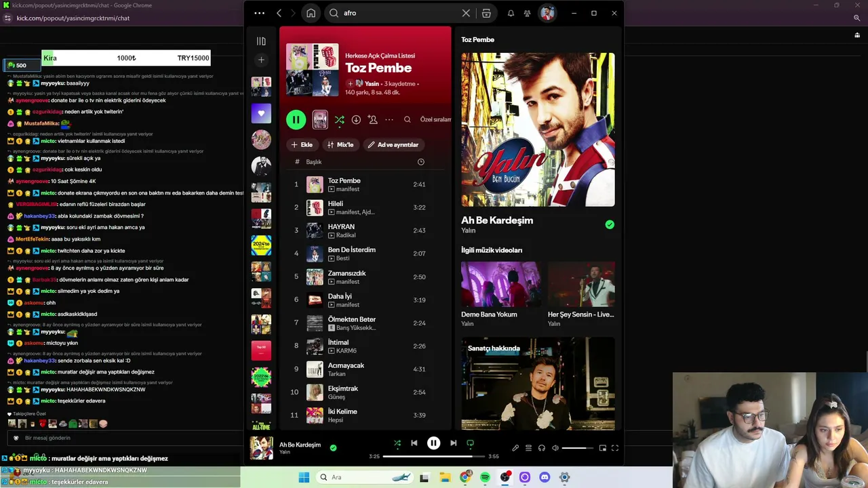Select the track Zamansızdık
Viewport: 868px width, 488px height.
point(365,277)
